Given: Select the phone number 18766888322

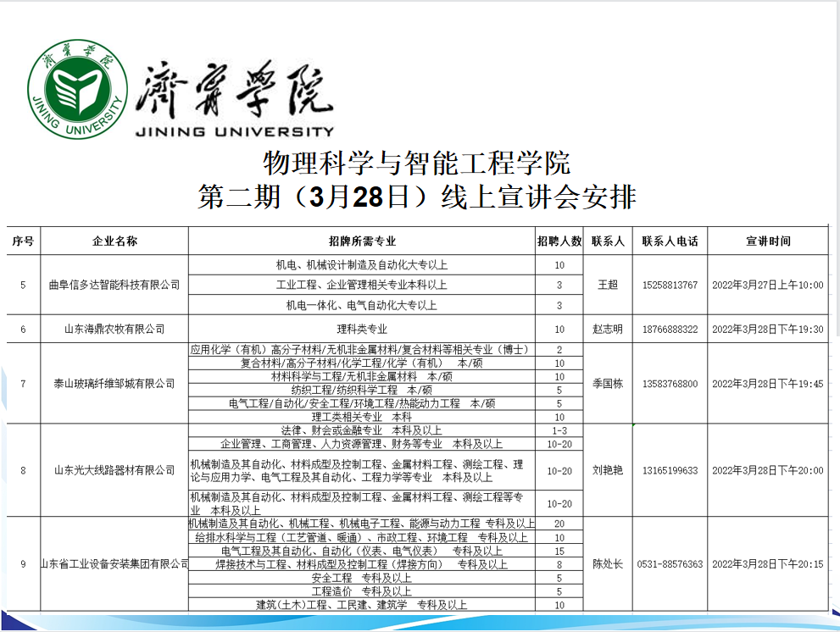Looking at the screenshot, I should pos(670,329).
